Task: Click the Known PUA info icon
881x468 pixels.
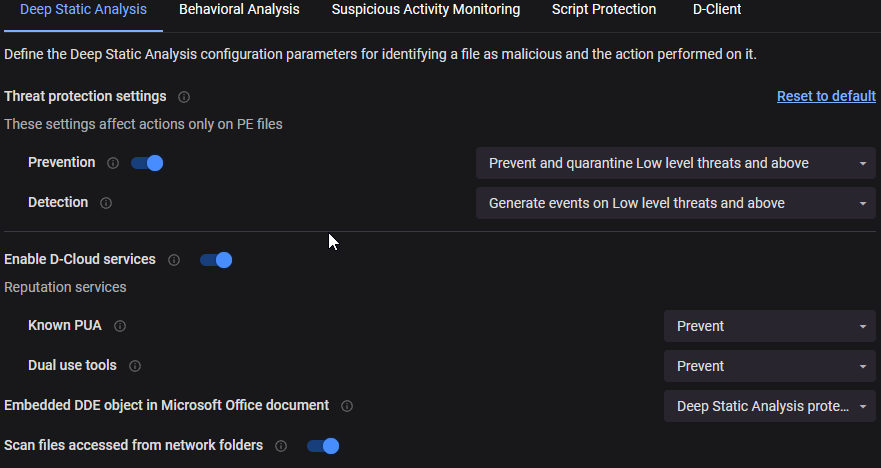Action: click(x=120, y=326)
